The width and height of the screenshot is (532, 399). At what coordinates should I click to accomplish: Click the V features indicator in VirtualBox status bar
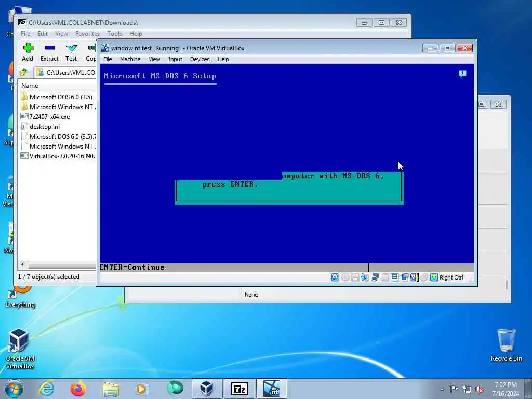click(414, 277)
